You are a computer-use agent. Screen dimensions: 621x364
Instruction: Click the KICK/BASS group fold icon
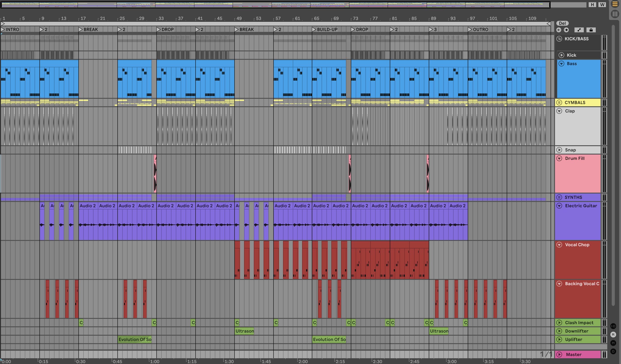(x=559, y=39)
